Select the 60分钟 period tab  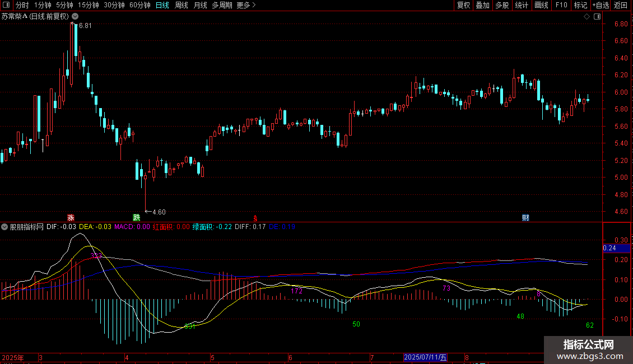tap(140, 5)
